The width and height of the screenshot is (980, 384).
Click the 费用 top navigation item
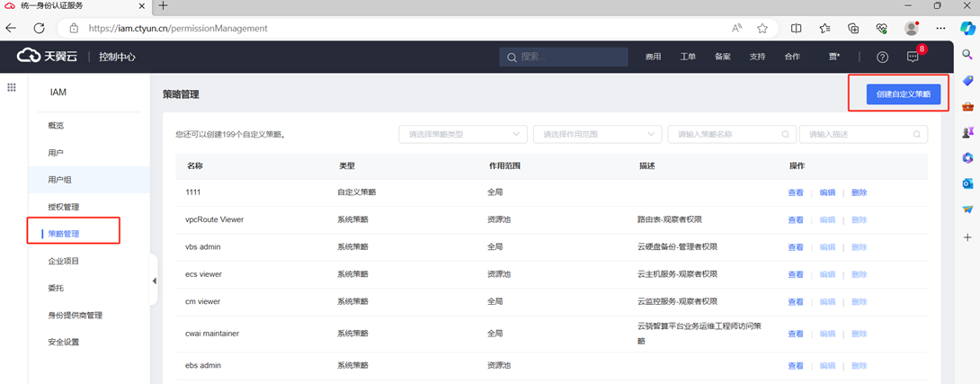(x=653, y=57)
